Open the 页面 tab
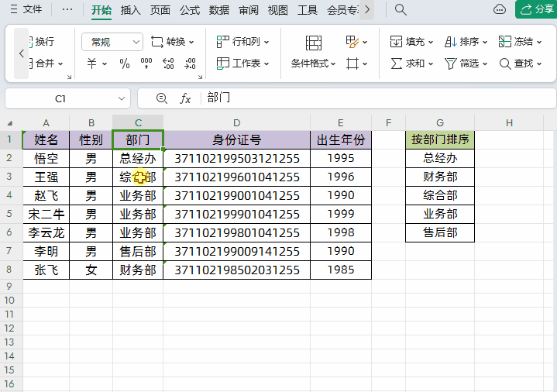The width and height of the screenshot is (557, 392). pyautogui.click(x=160, y=10)
